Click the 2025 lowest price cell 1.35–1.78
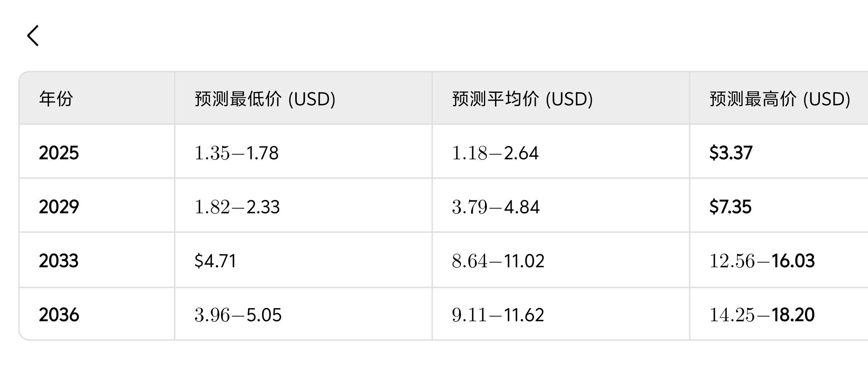Screen dimensions: 868x376 click(237, 153)
